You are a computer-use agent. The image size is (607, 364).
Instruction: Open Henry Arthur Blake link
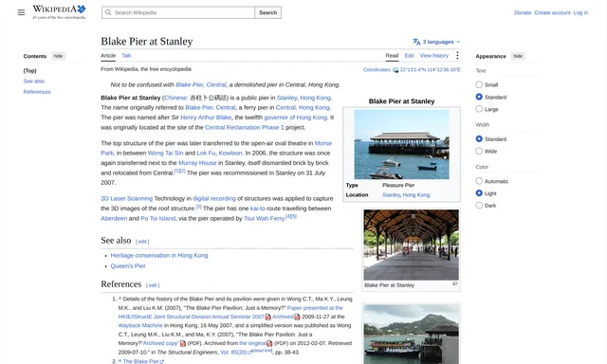click(x=206, y=118)
